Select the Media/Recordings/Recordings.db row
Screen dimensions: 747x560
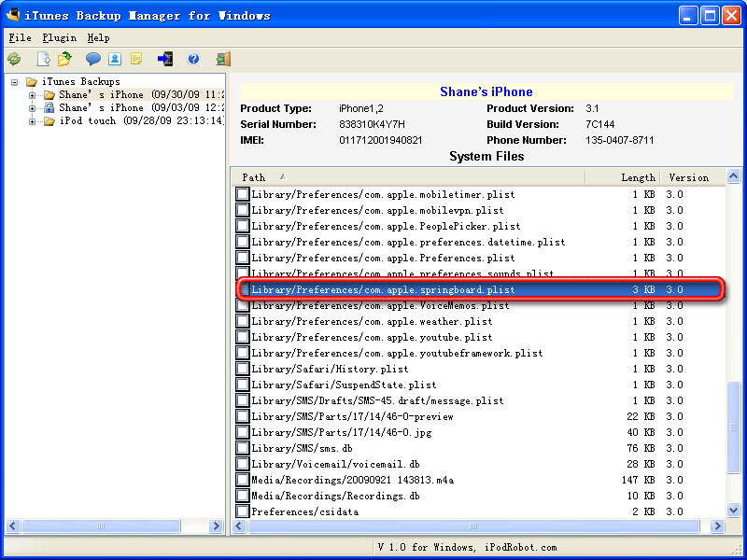tap(480, 496)
